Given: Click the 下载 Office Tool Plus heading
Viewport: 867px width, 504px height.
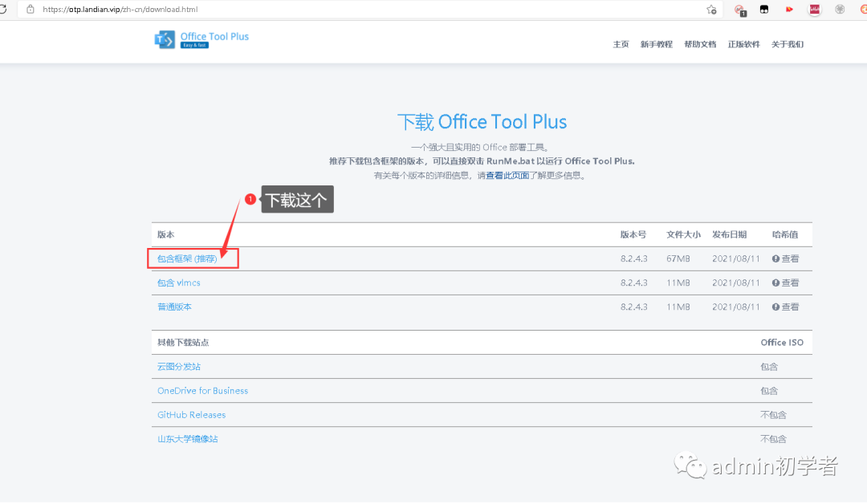Looking at the screenshot, I should [x=482, y=121].
